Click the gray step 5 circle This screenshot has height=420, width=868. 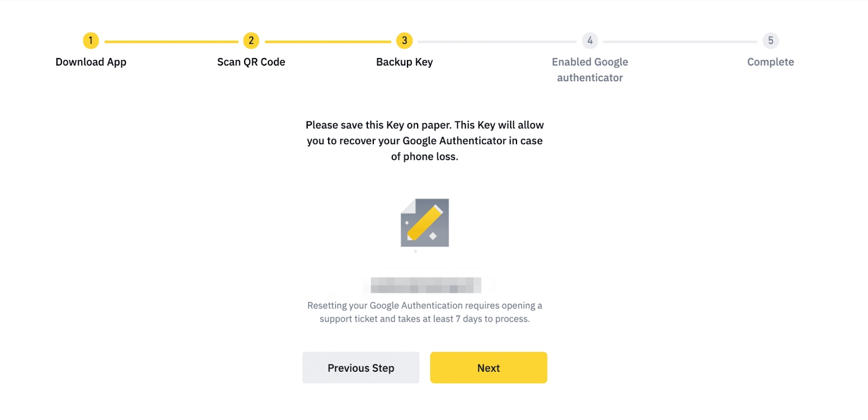tap(770, 41)
